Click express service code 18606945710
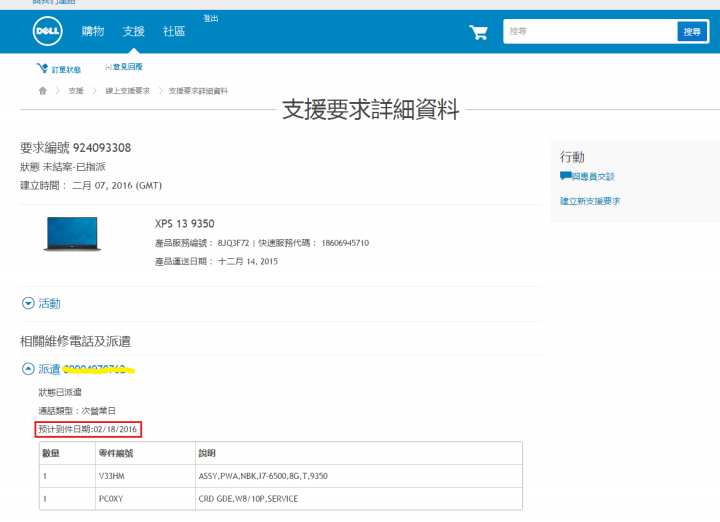The height and width of the screenshot is (522, 720). tap(345, 243)
